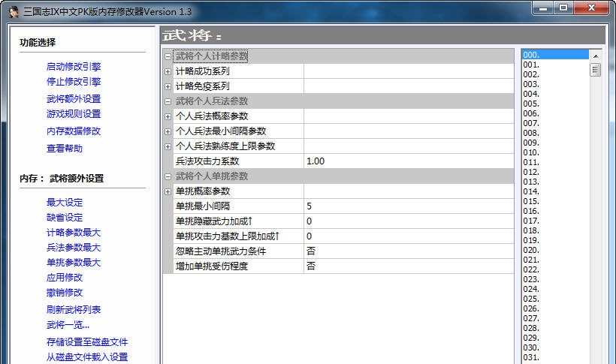Select 单挑最小间隔 label
Viewport: 616px width, 364px height.
[x=203, y=206]
